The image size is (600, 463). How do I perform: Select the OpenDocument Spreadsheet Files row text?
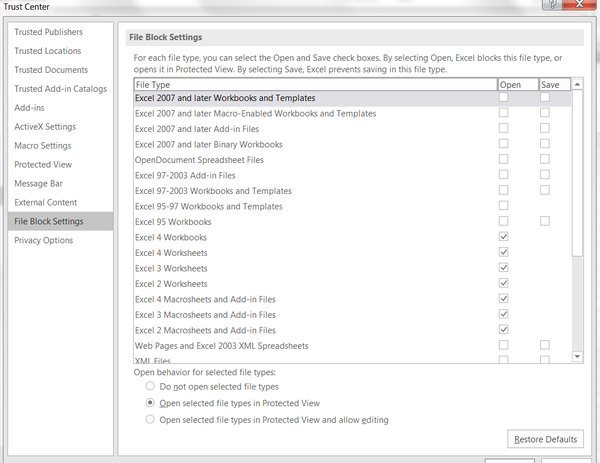(x=199, y=160)
